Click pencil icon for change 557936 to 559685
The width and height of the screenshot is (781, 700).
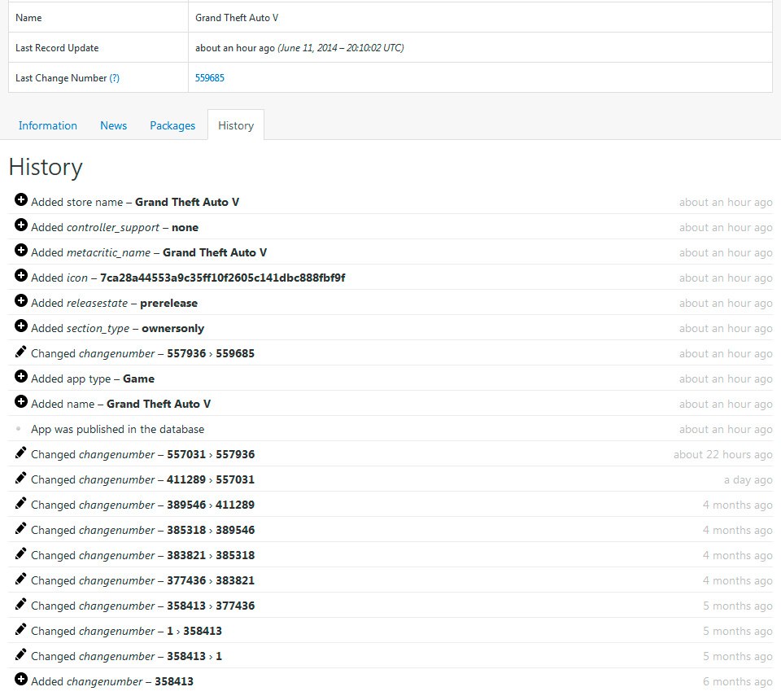[20, 352]
